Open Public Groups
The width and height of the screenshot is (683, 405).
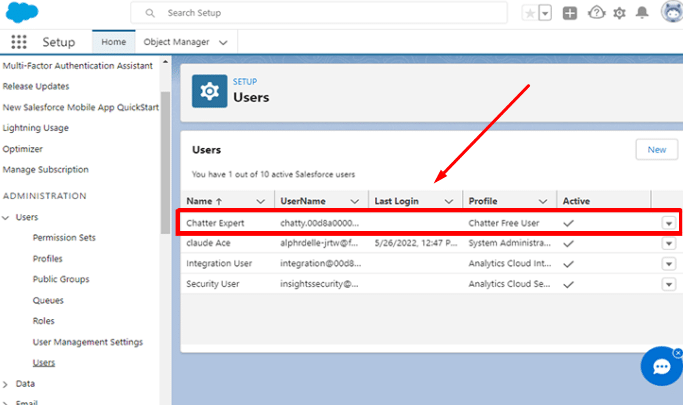[61, 279]
